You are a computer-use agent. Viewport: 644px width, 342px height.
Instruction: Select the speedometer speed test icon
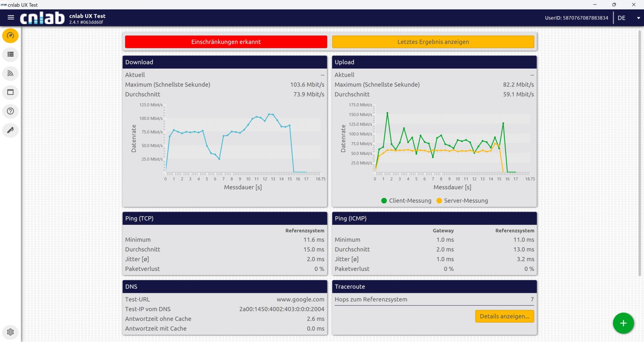pos(11,36)
